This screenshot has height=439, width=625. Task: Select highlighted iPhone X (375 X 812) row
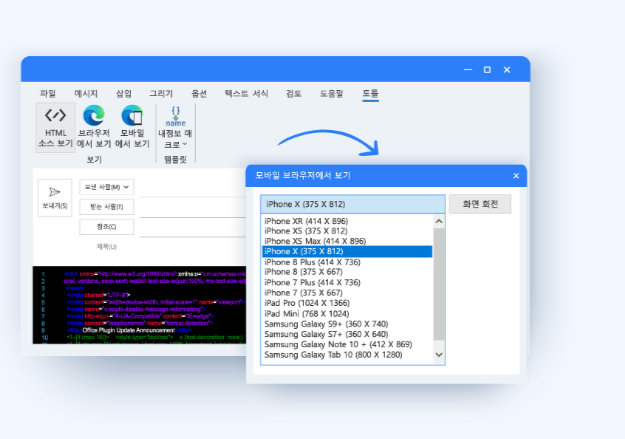coord(347,251)
